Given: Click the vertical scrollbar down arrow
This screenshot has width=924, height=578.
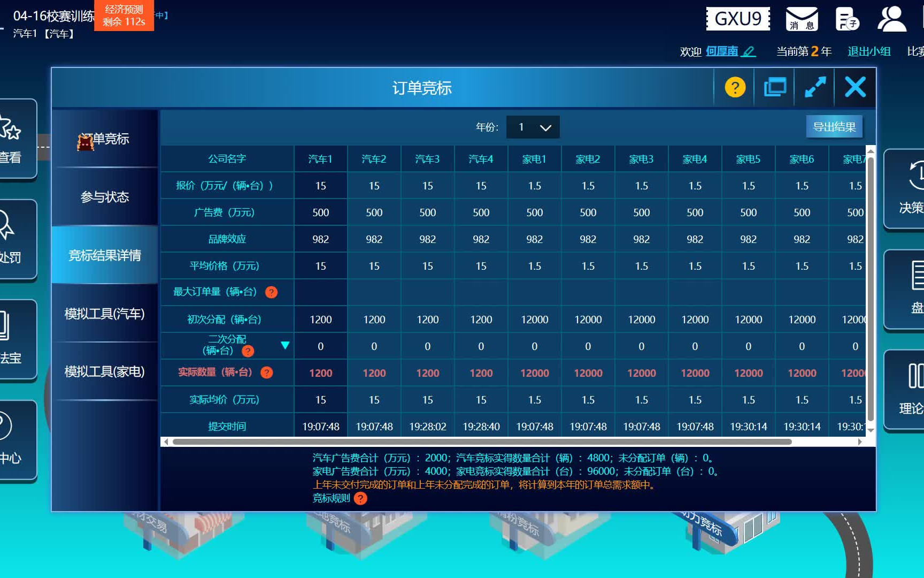Looking at the screenshot, I should pyautogui.click(x=871, y=430).
